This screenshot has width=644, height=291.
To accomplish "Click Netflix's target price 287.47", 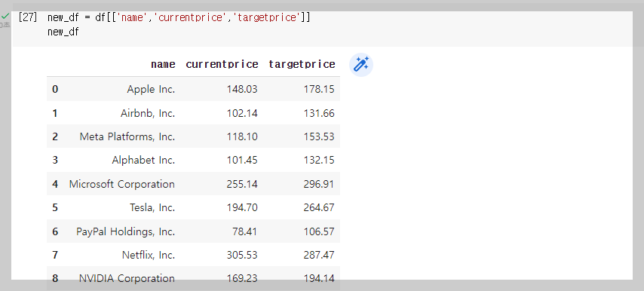I will click(x=319, y=255).
